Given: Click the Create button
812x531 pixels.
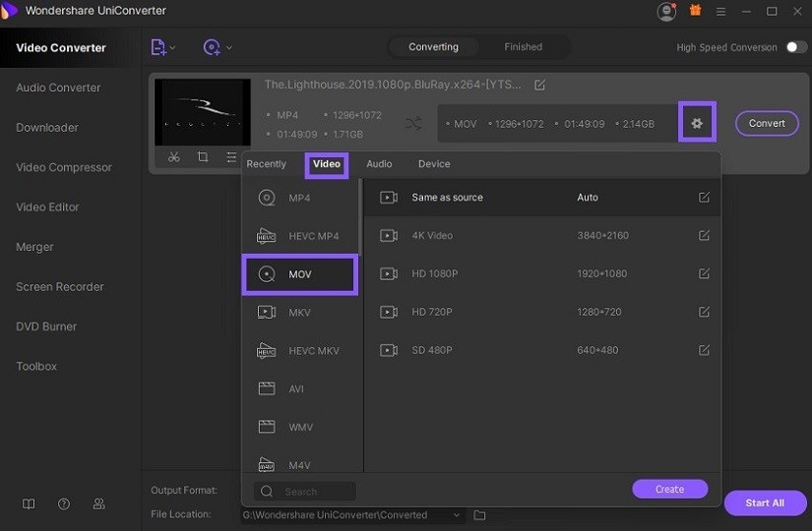Looking at the screenshot, I should (x=669, y=489).
